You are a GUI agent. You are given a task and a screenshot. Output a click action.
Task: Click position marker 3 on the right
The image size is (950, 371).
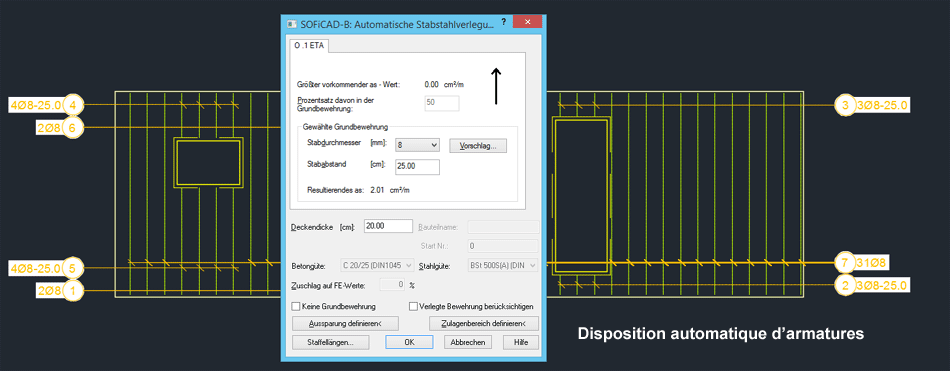point(845,105)
